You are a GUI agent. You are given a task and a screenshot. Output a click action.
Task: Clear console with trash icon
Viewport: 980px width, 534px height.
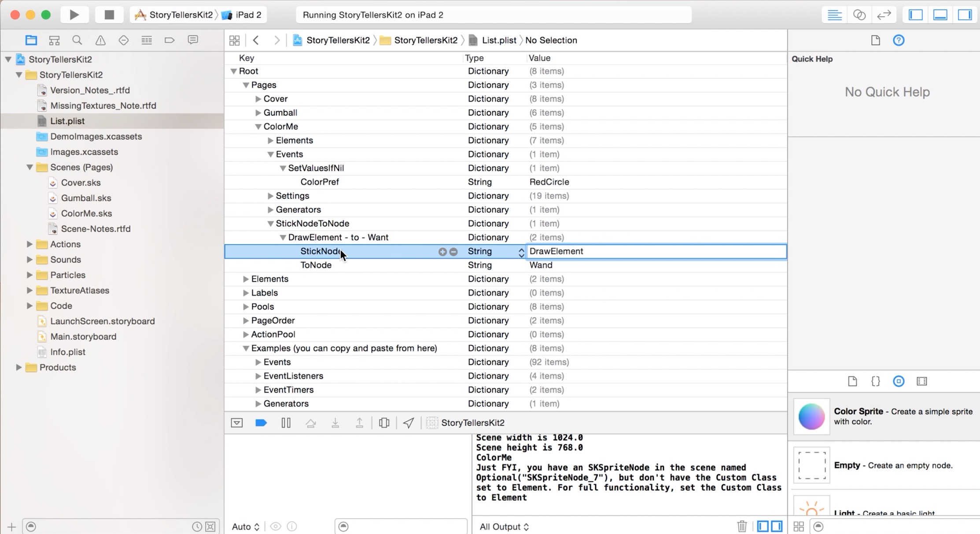tap(742, 526)
